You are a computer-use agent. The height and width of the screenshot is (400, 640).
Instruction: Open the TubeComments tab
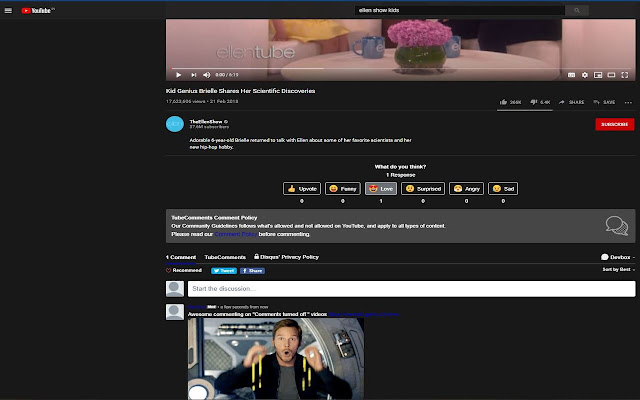click(225, 257)
